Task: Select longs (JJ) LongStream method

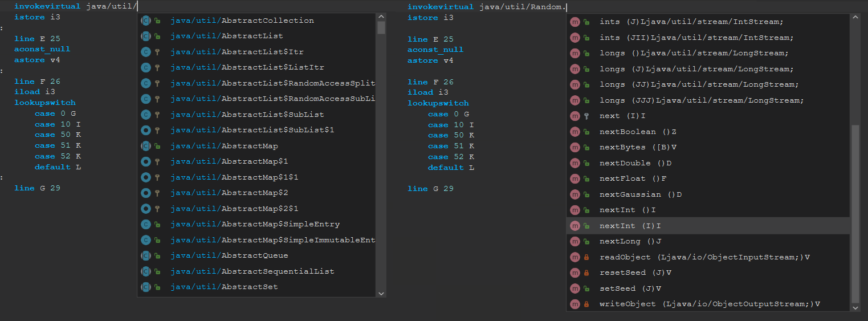Action: pyautogui.click(x=708, y=84)
